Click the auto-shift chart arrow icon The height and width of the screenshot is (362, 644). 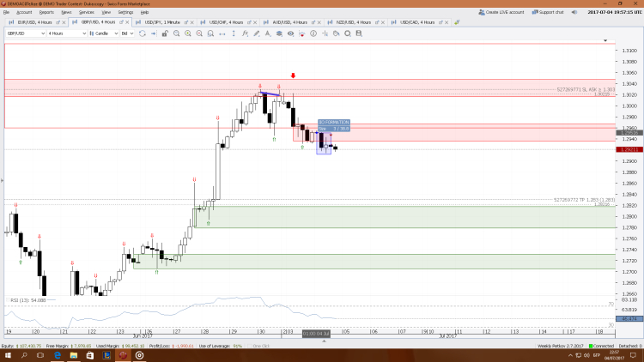coord(153,33)
